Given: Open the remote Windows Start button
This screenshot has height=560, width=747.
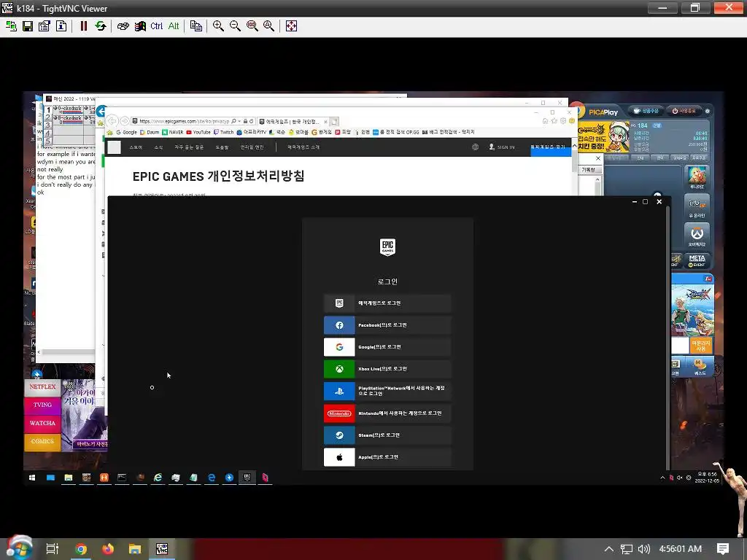Looking at the screenshot, I should point(32,478).
